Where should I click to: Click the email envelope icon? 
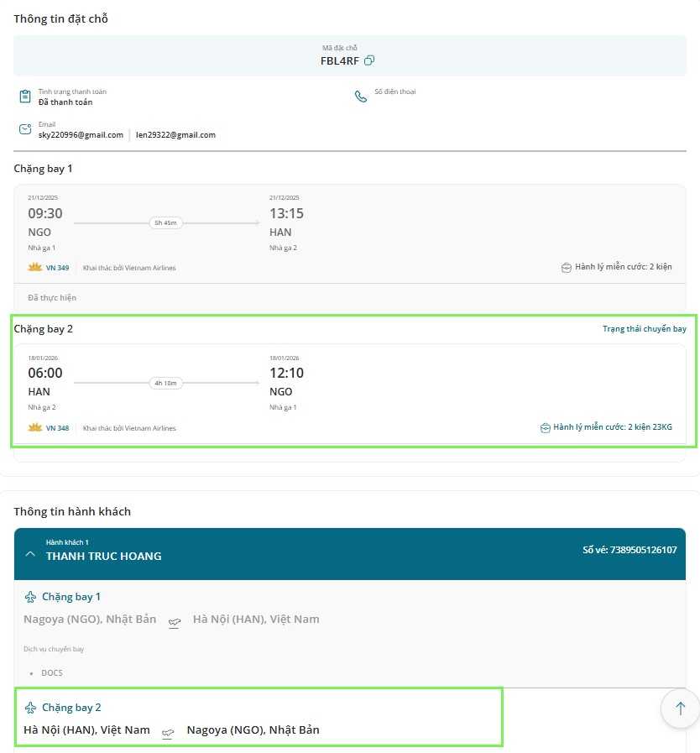click(24, 129)
